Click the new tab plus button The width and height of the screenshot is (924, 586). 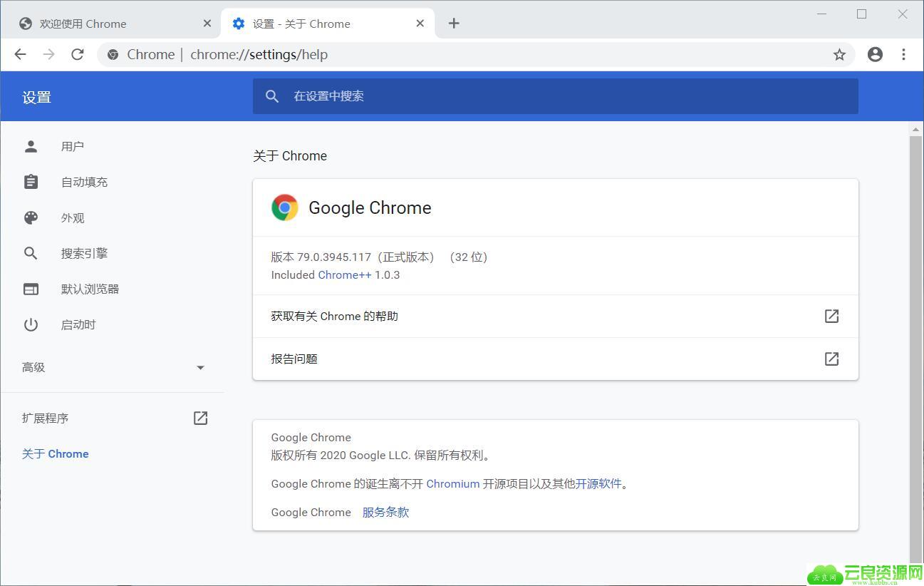pyautogui.click(x=454, y=24)
